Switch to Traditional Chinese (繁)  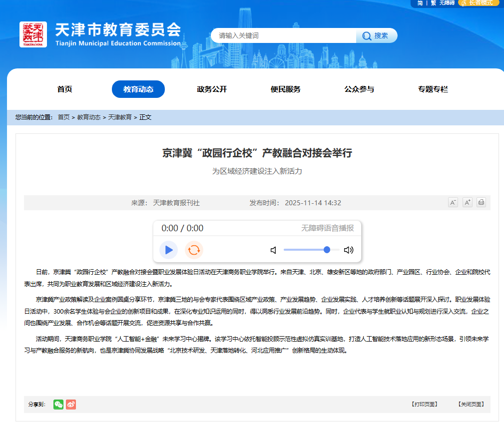click(x=433, y=3)
